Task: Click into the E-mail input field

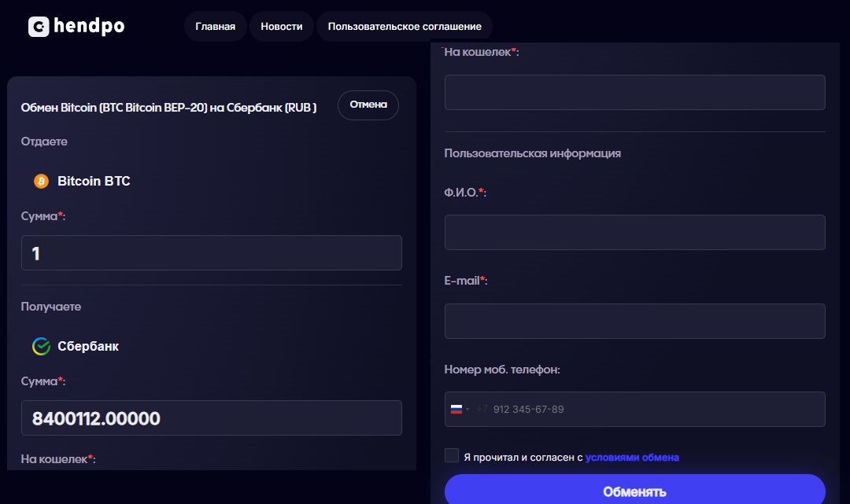Action: 635,321
